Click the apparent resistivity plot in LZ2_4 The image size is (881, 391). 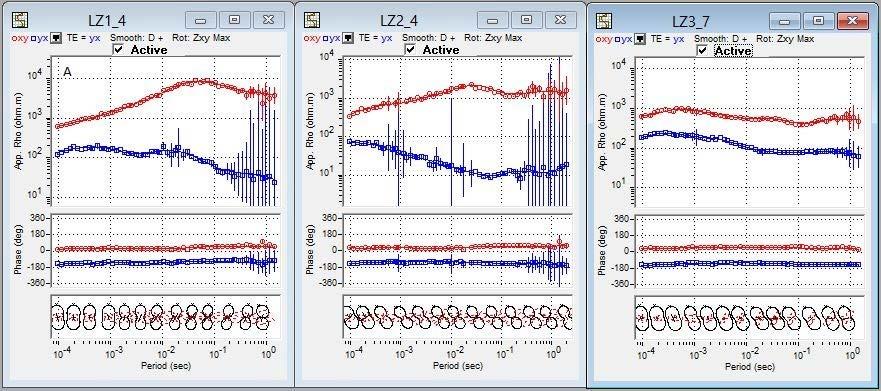coord(457,131)
